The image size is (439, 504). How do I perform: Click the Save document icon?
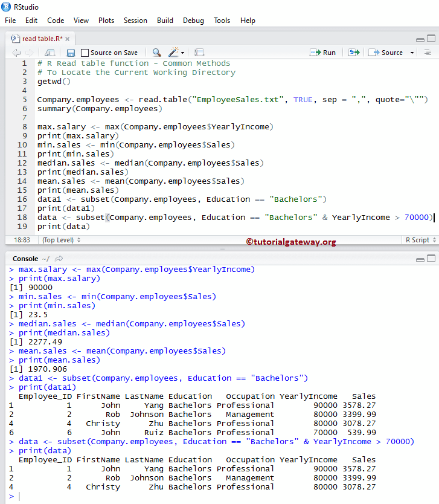click(x=71, y=53)
